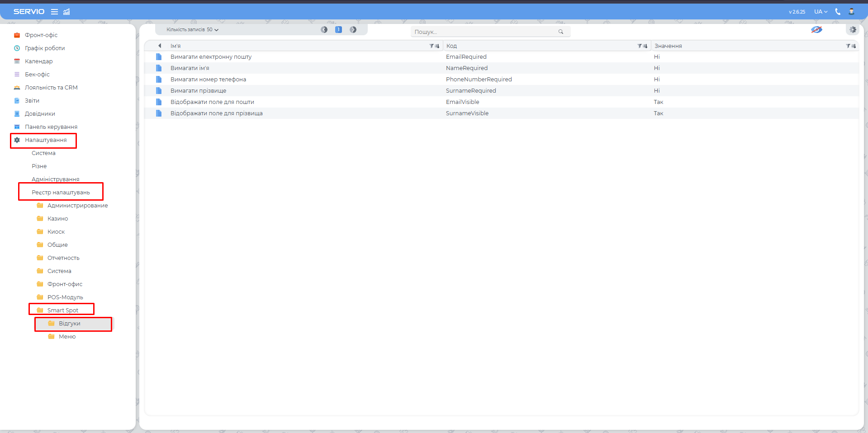
Task: Select the Меню folder under Smart Spot
Action: (x=67, y=336)
